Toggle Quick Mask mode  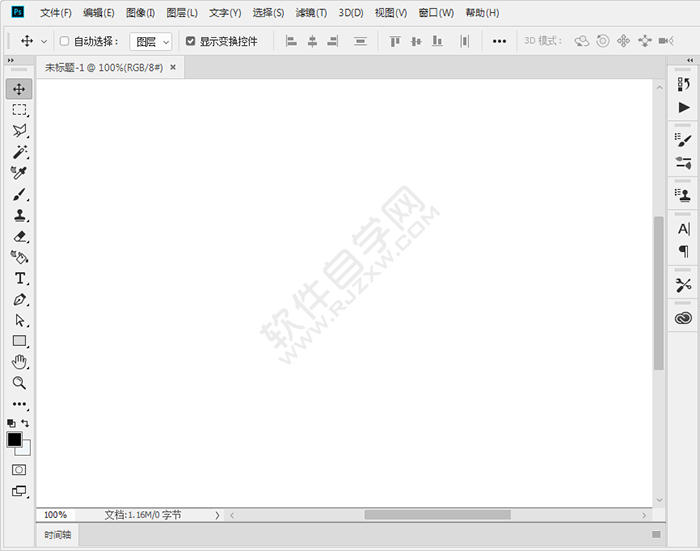[x=19, y=470]
